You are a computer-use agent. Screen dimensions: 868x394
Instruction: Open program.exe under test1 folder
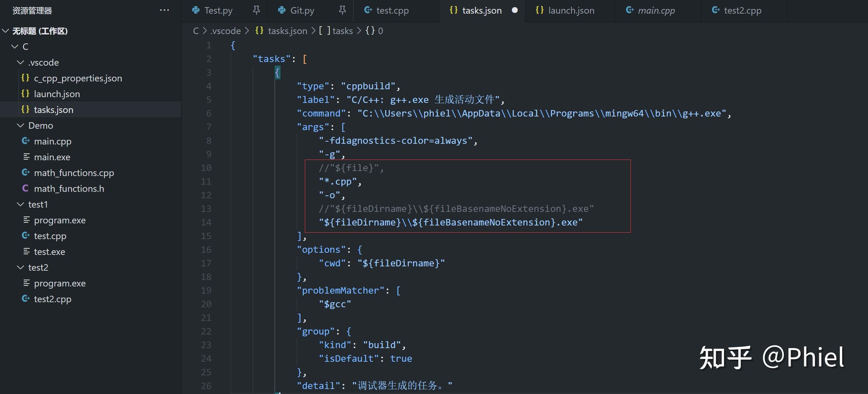[60, 220]
